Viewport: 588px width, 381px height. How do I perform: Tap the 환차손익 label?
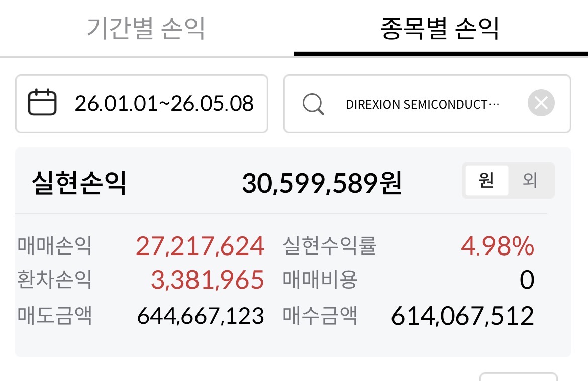pyautogui.click(x=55, y=280)
